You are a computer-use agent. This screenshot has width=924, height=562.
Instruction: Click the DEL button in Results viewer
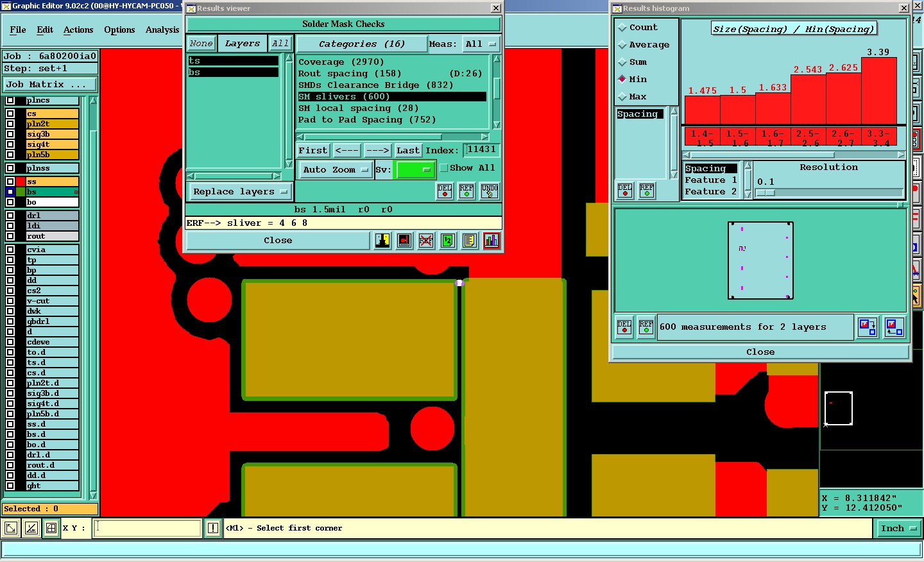[x=445, y=191]
